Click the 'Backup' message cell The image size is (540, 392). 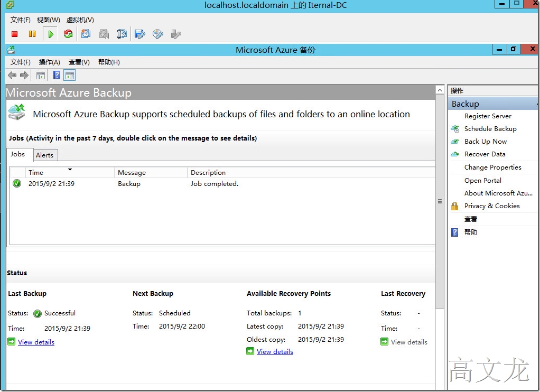click(129, 184)
